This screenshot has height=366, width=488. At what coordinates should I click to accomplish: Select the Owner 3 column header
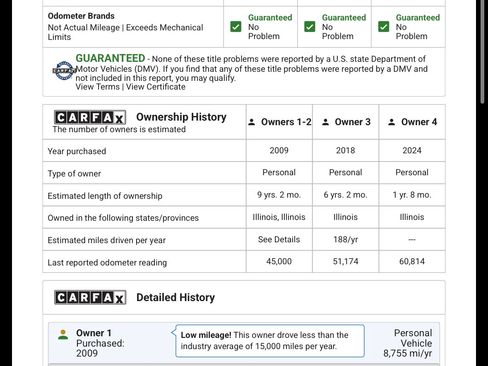(x=346, y=122)
